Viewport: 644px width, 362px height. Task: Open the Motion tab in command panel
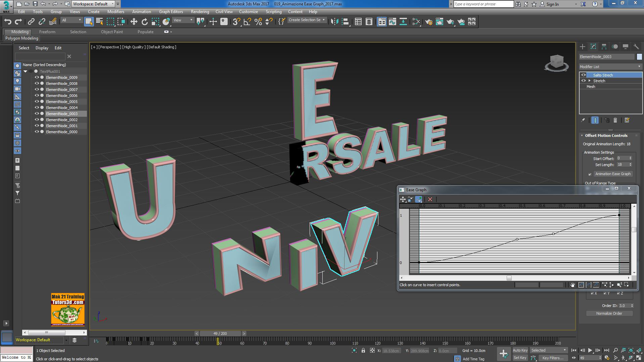point(615,47)
